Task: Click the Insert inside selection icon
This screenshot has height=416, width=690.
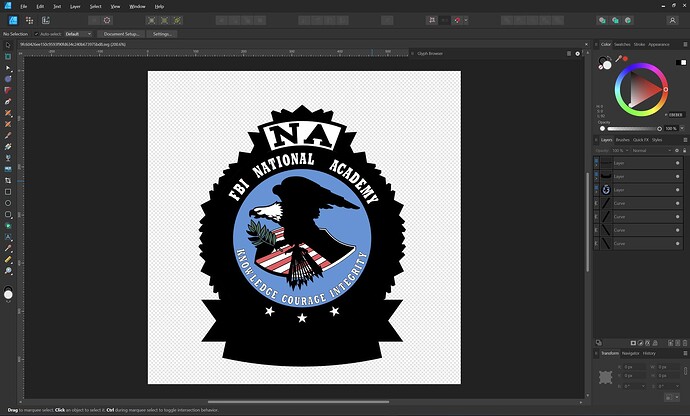Action: pos(628,20)
